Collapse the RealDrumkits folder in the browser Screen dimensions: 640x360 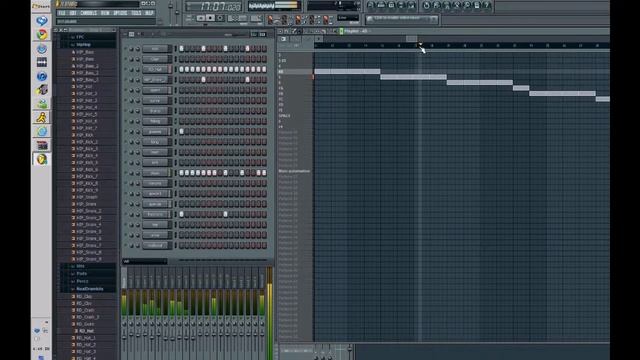point(89,289)
